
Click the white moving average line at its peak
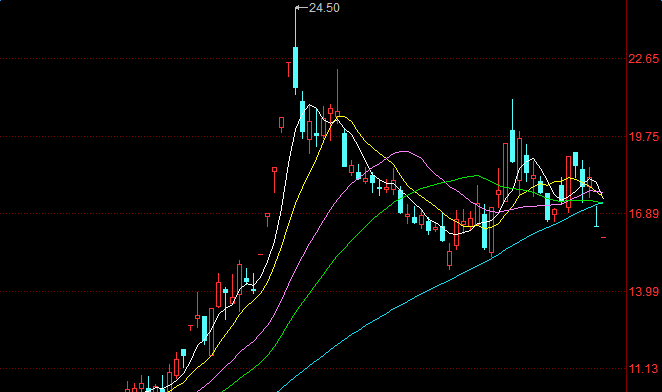[309, 105]
